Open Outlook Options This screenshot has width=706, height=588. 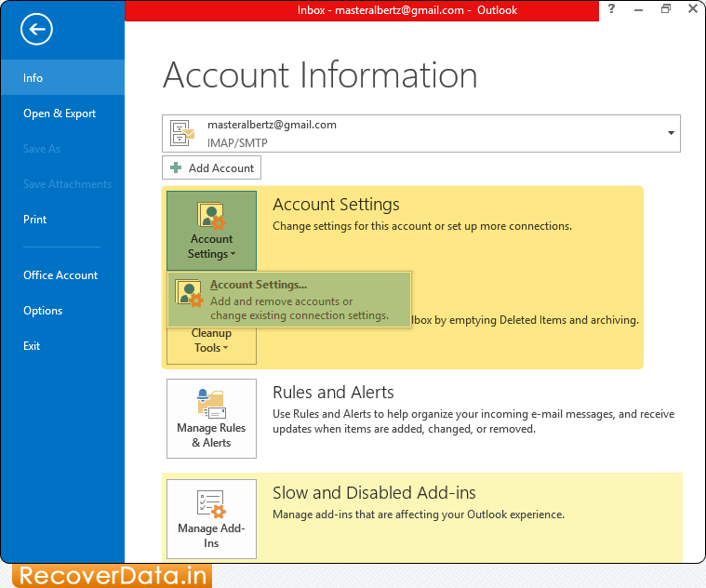tap(62, 311)
